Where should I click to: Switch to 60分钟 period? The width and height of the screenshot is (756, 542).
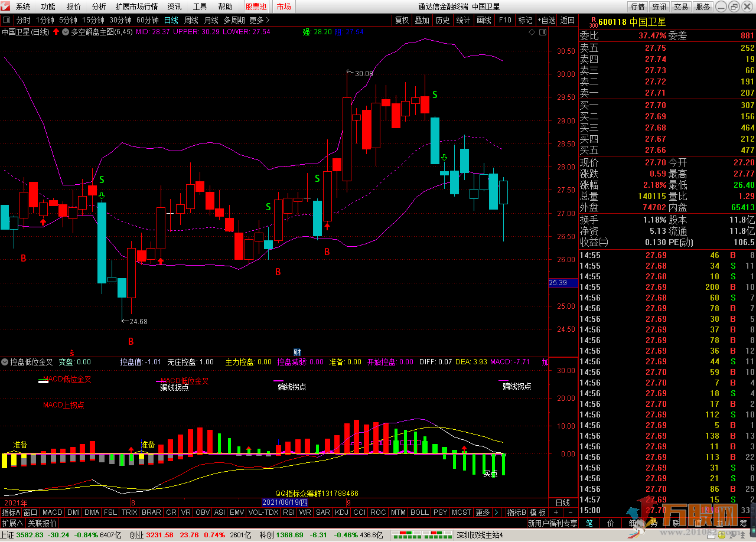[148, 20]
